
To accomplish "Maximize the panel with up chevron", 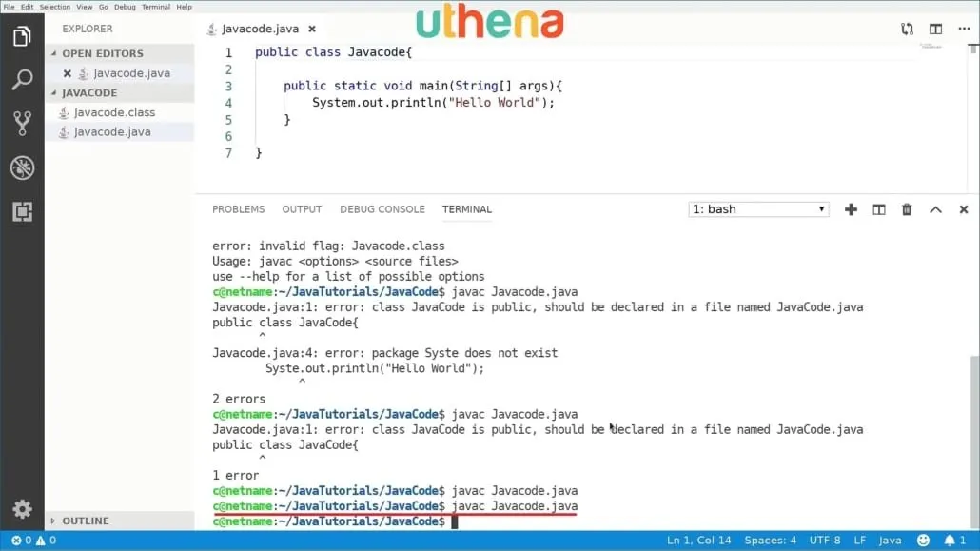I will (x=935, y=209).
